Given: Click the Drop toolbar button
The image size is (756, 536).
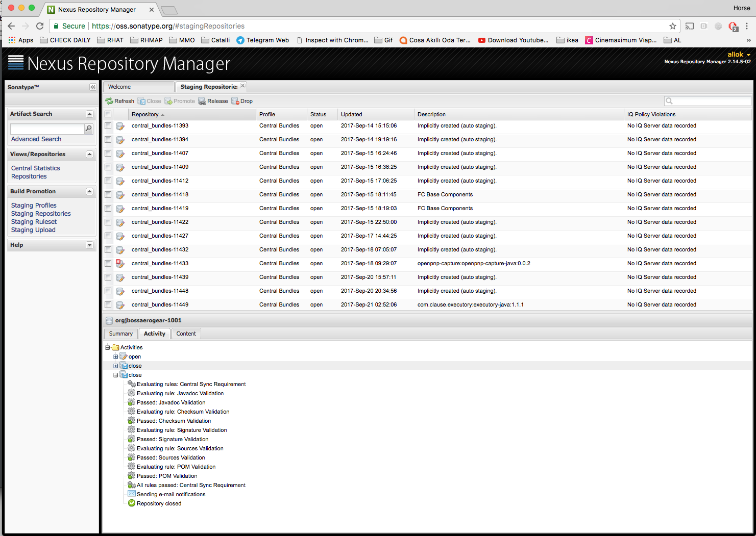Looking at the screenshot, I should click(x=242, y=101).
